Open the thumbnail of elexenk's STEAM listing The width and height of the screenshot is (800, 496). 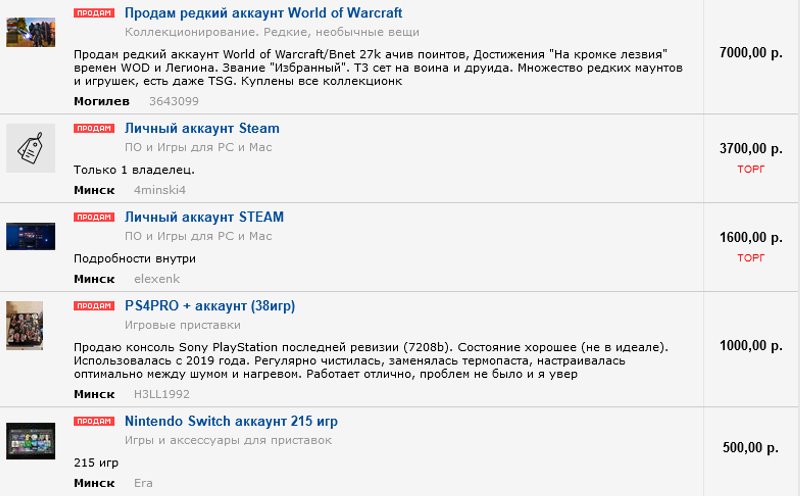pos(30,236)
